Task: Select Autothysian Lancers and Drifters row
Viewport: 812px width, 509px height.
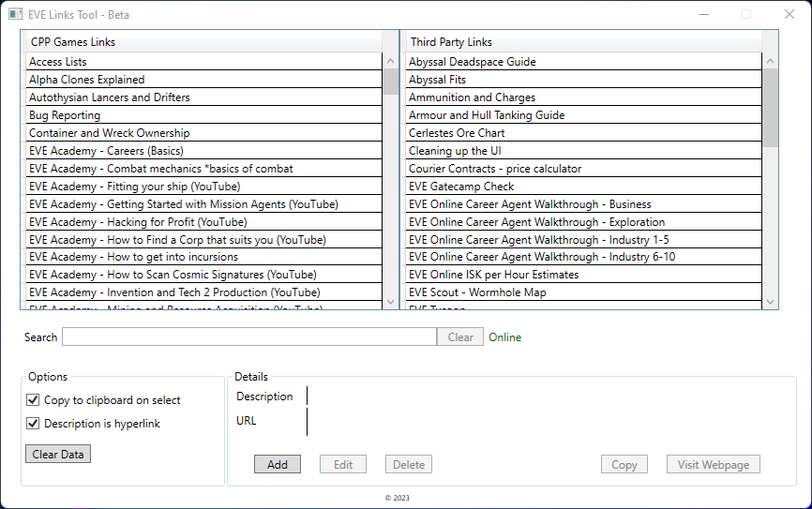Action: tap(204, 97)
